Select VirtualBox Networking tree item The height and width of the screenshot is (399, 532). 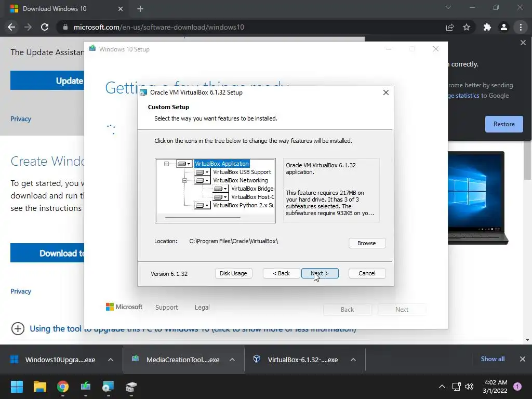pos(240,180)
